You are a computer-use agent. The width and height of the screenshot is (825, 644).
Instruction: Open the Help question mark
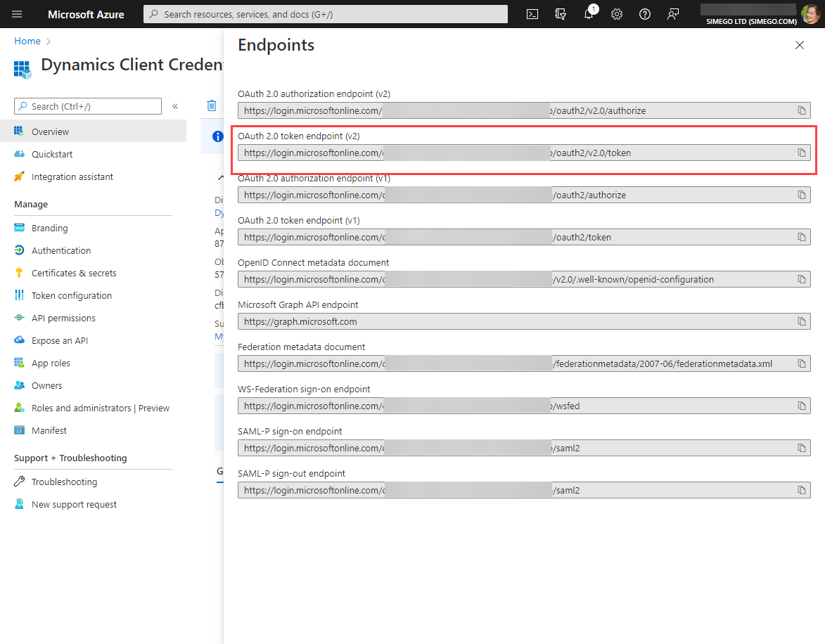[644, 14]
